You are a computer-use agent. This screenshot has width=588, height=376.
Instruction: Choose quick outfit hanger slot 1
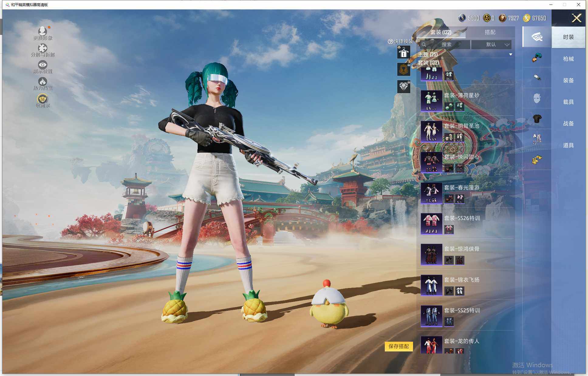404,53
